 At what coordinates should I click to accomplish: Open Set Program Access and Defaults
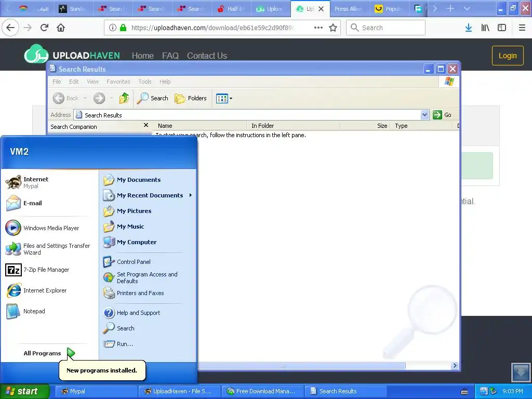140,277
